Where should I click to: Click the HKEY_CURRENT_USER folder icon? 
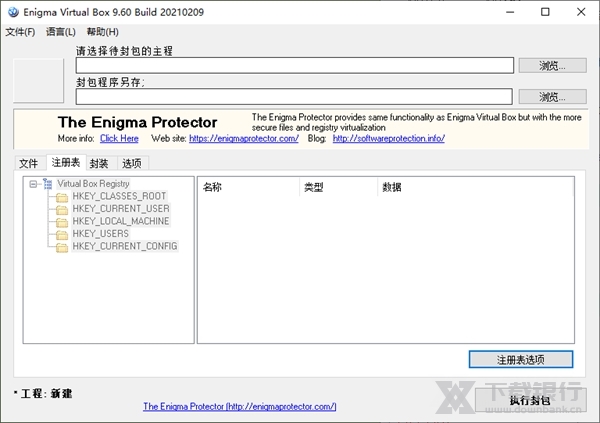tap(62, 210)
